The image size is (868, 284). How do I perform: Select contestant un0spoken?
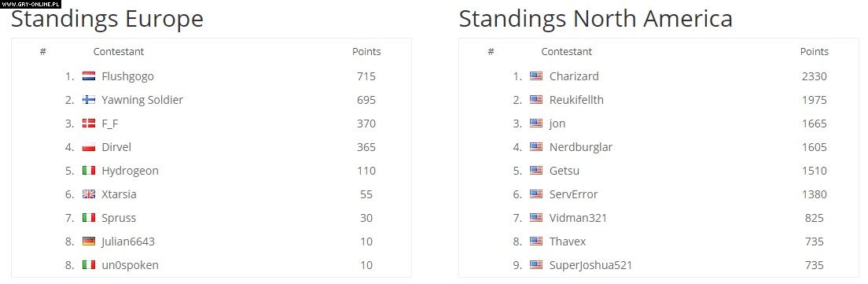coord(130,265)
